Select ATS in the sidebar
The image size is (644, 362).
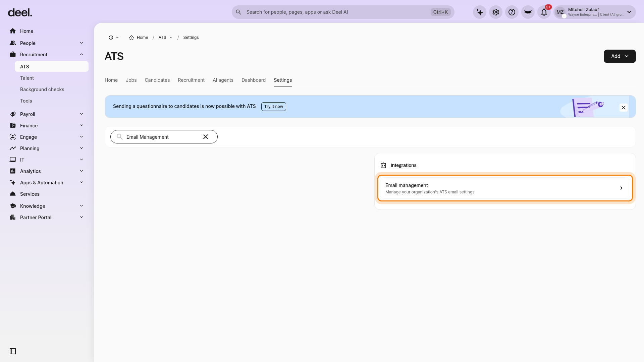52,66
